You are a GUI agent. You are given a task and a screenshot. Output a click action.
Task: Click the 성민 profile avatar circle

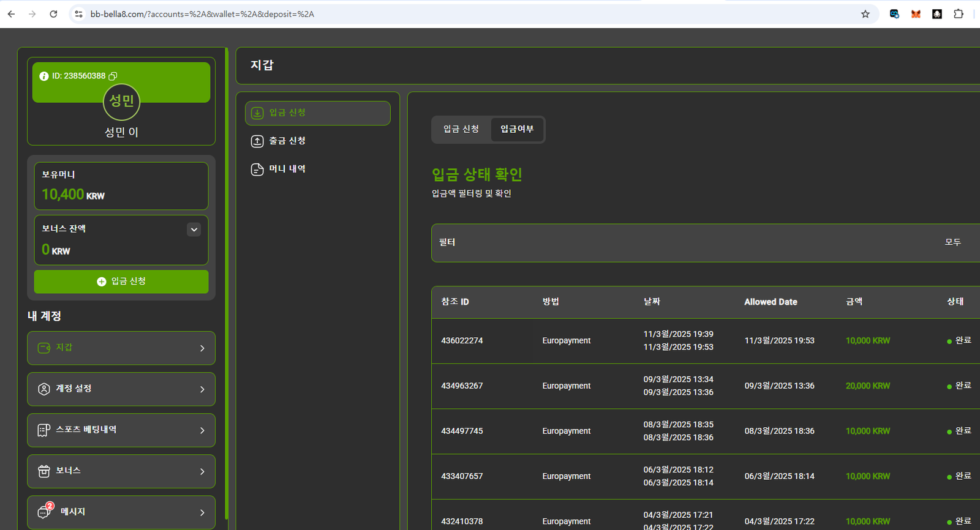[121, 102]
